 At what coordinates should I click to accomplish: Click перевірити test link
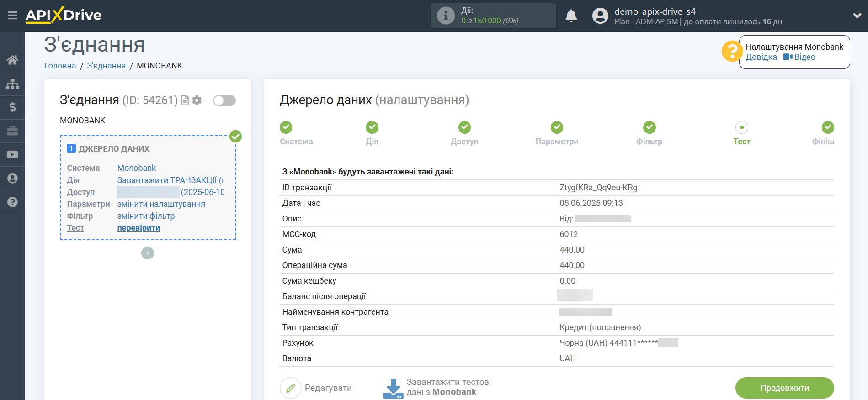tap(138, 228)
